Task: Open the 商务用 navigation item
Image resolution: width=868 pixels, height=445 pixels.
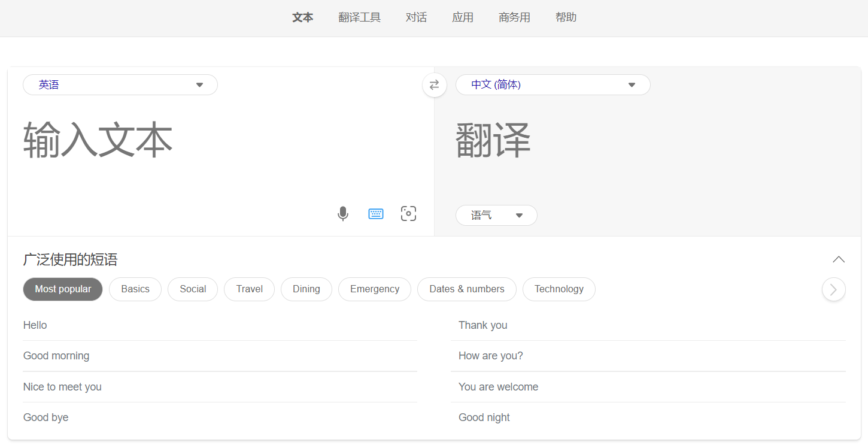Action: click(x=514, y=18)
